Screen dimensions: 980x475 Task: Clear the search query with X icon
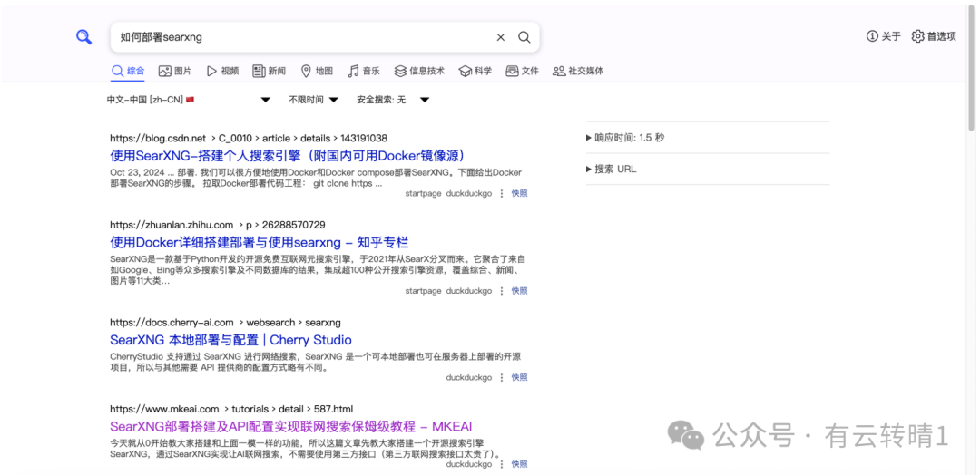tap(501, 37)
